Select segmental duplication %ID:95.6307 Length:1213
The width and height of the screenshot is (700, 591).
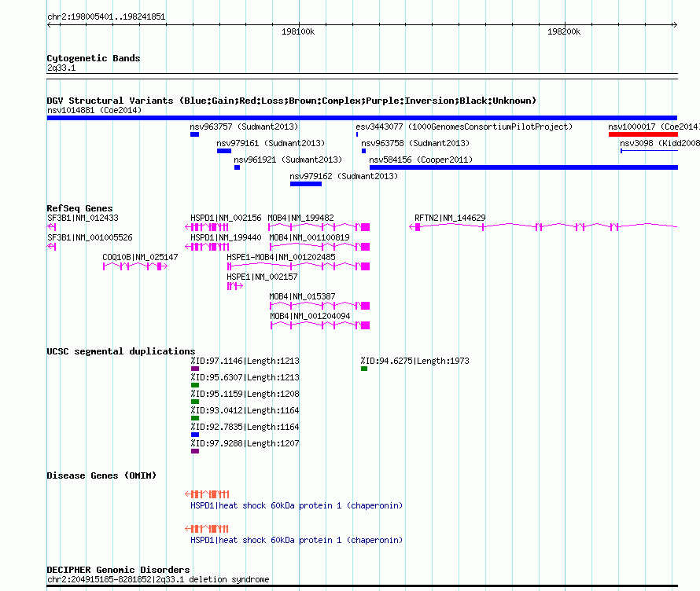(x=245, y=377)
